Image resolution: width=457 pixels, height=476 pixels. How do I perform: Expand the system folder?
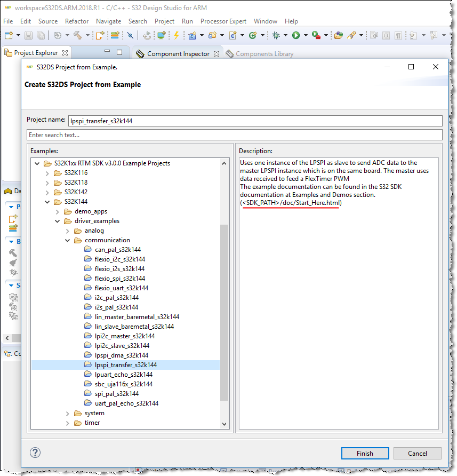pyautogui.click(x=68, y=414)
